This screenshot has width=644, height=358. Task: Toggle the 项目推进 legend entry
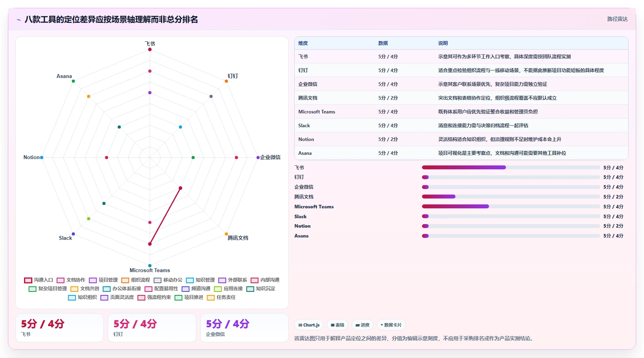pyautogui.click(x=189, y=297)
